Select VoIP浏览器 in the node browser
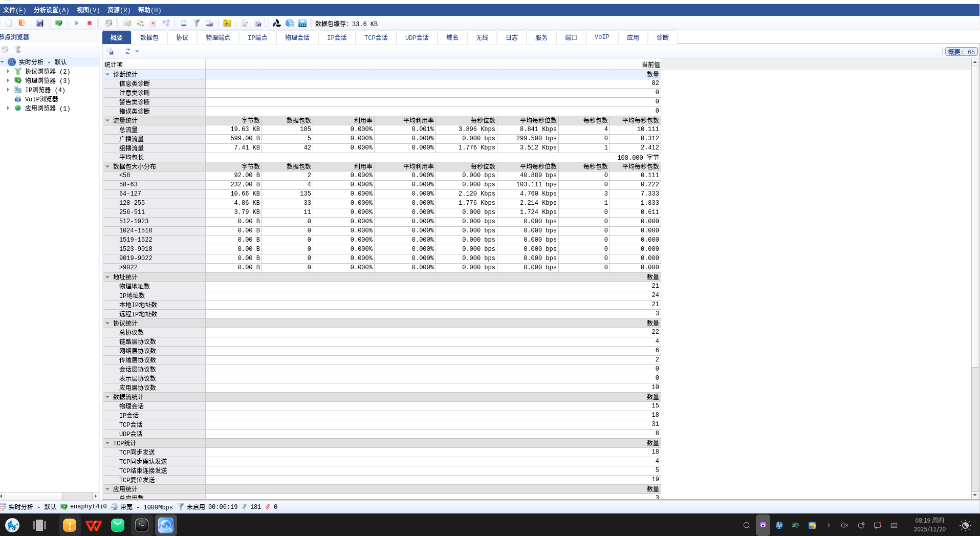This screenshot has width=980, height=536. click(x=41, y=99)
